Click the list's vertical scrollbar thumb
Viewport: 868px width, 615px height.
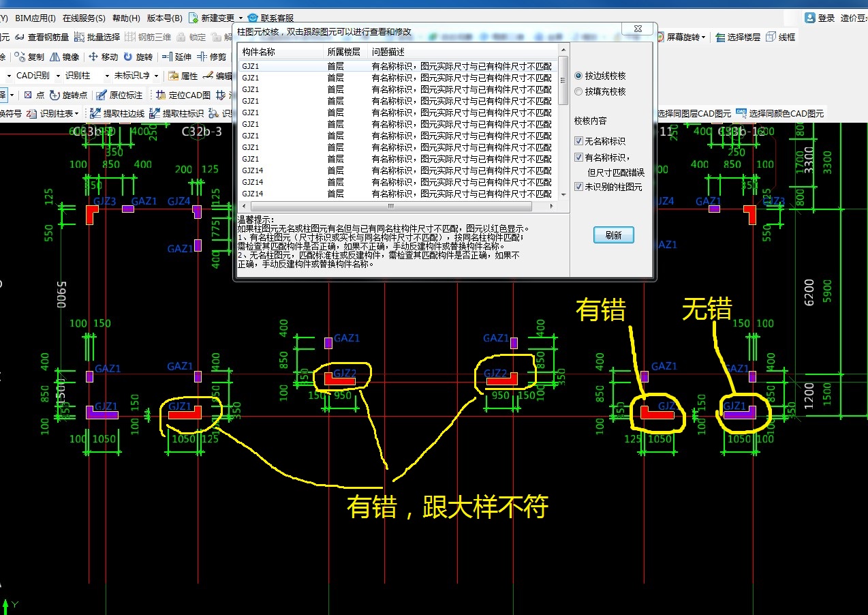563,80
